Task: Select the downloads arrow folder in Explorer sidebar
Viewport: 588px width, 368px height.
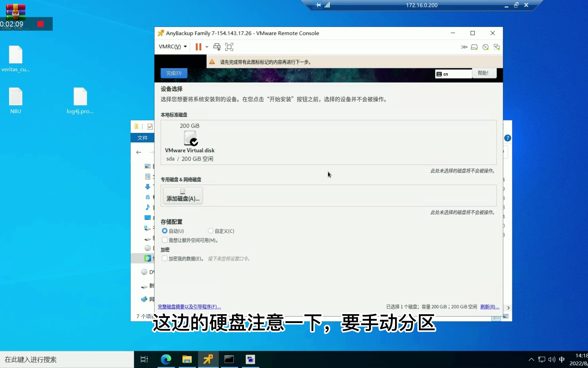Action: (x=148, y=187)
